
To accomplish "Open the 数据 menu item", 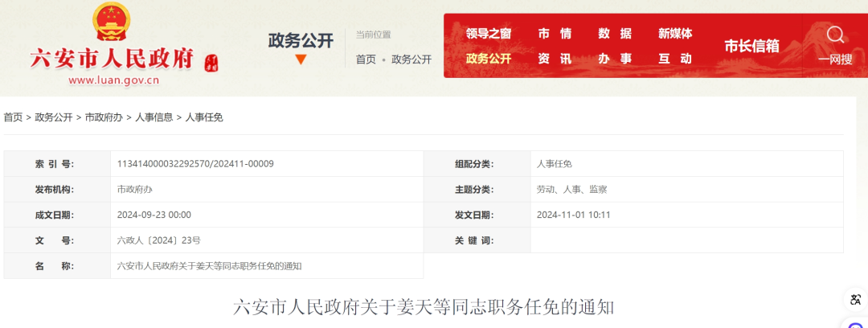I will coord(615,33).
